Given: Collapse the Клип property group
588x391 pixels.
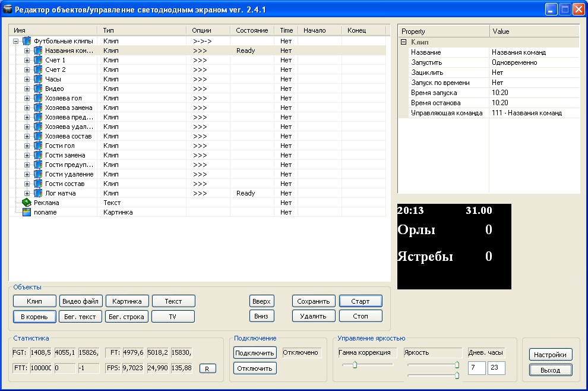Looking at the screenshot, I should click(x=403, y=42).
